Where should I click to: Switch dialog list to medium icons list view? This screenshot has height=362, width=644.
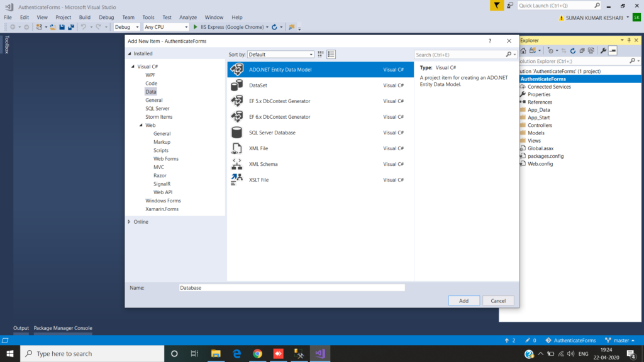tap(331, 54)
